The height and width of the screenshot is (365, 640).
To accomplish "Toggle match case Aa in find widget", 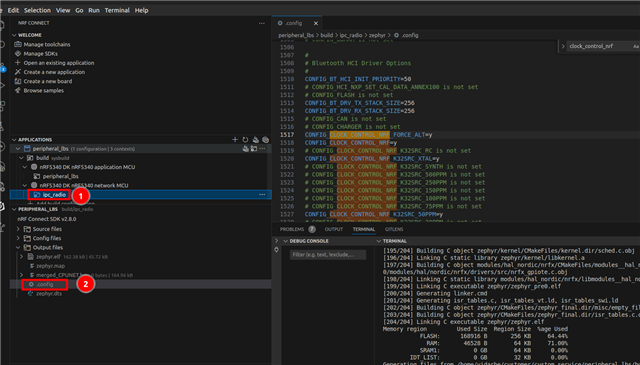I will pyautogui.click(x=636, y=46).
